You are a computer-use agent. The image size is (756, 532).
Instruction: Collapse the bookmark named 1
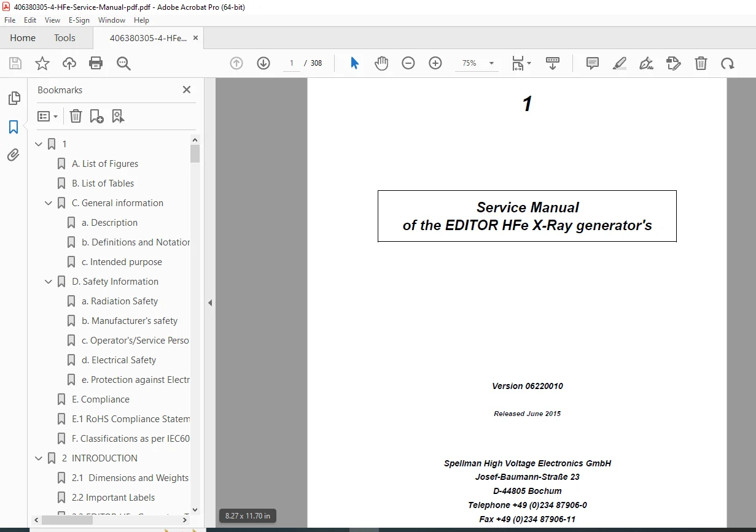tap(39, 144)
